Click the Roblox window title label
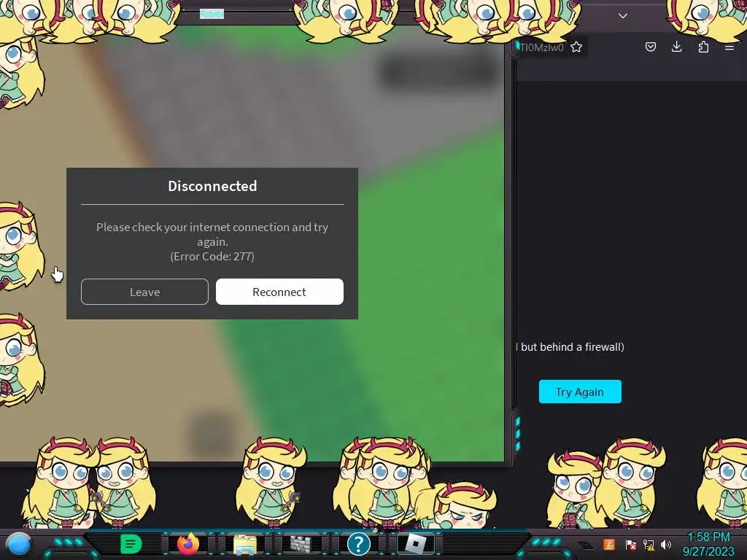Screen dimensions: 747x560 point(212,15)
